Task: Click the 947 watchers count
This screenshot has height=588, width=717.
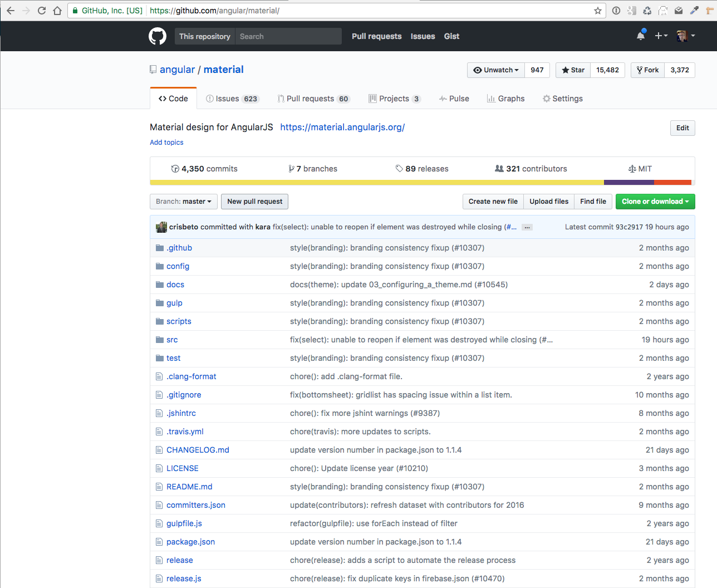Action: pos(537,70)
